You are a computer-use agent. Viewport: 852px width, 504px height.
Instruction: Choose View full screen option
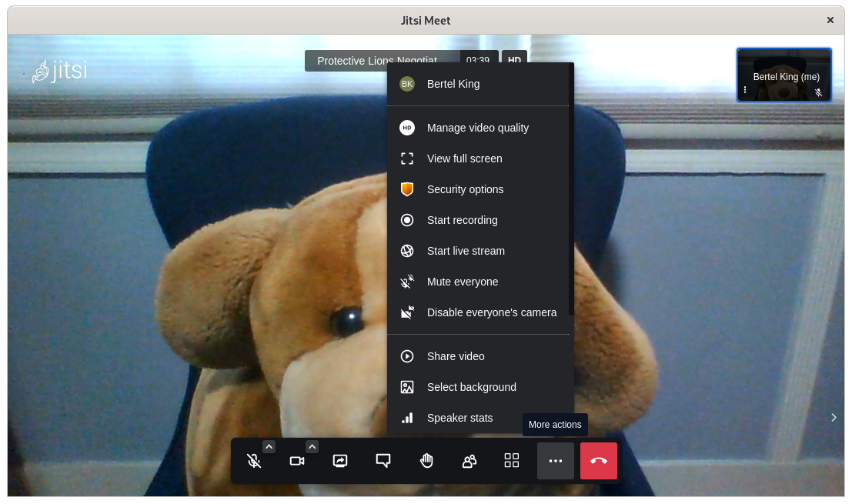(464, 159)
